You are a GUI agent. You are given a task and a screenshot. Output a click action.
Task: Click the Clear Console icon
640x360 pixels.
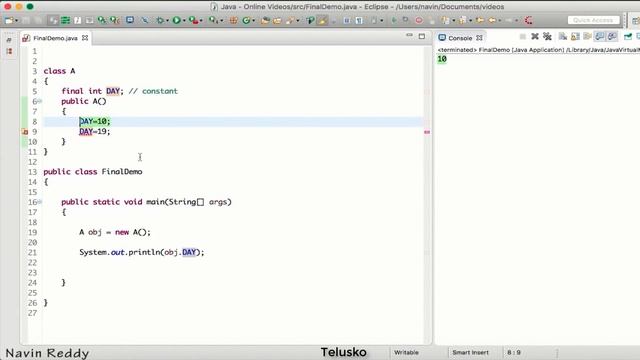click(x=563, y=37)
